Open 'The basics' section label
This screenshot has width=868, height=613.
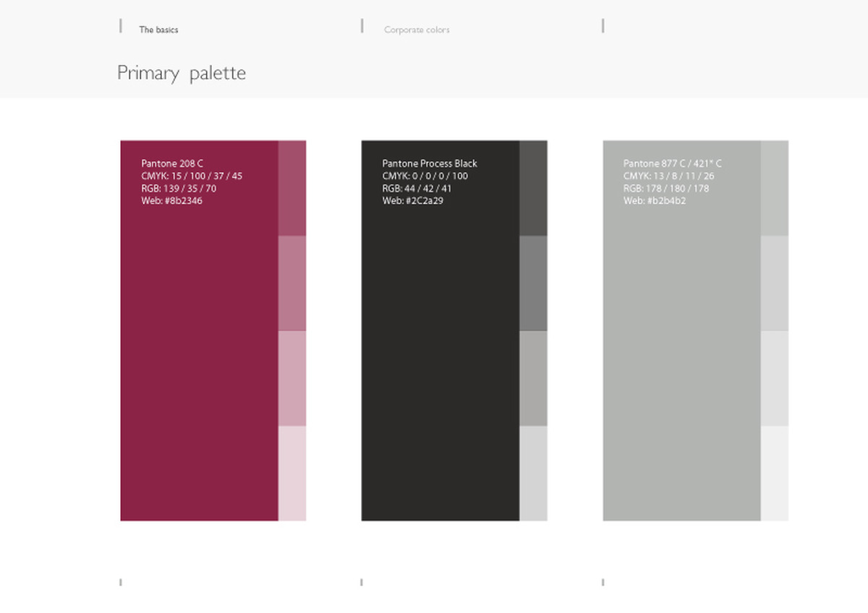158,30
